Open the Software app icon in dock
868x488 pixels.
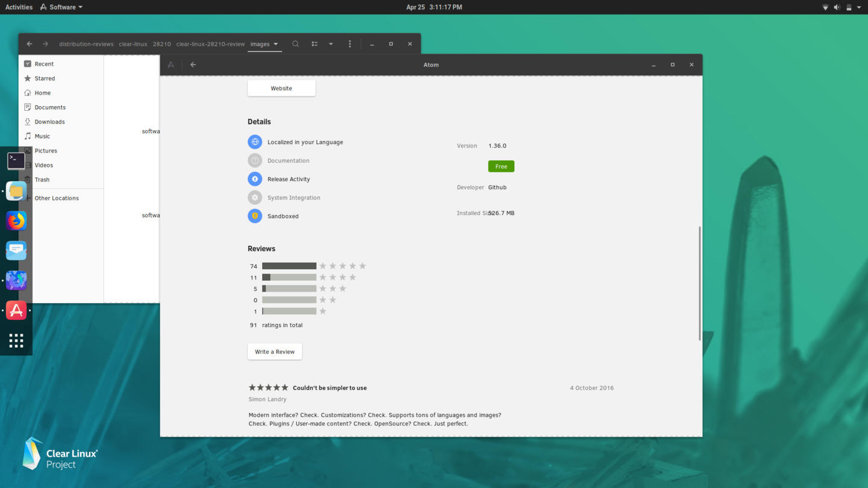click(16, 310)
